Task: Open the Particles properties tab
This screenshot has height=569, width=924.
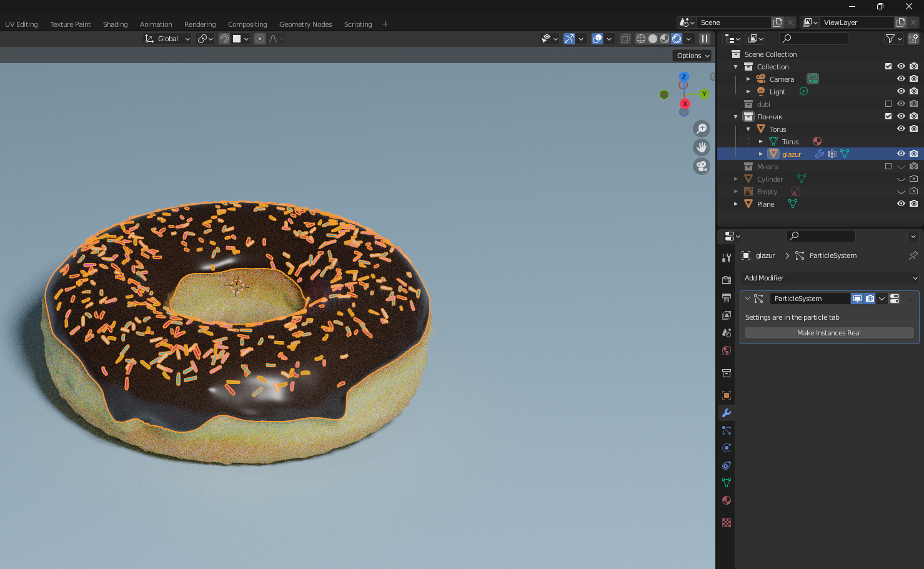Action: pos(727,430)
